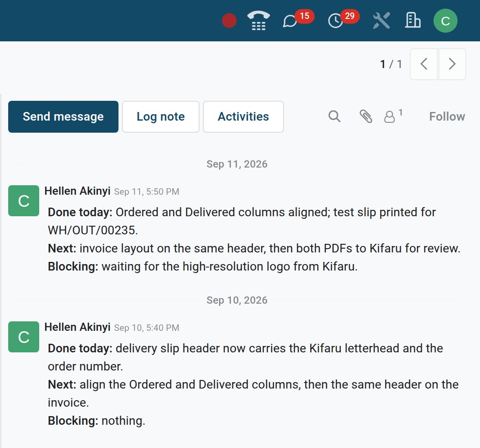Click the Sep 11, 2026 date separator
480x448 pixels.
pos(237,164)
